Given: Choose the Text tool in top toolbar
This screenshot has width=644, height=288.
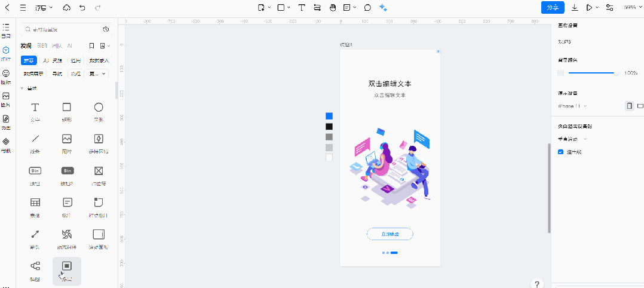Looking at the screenshot, I should pos(302,8).
